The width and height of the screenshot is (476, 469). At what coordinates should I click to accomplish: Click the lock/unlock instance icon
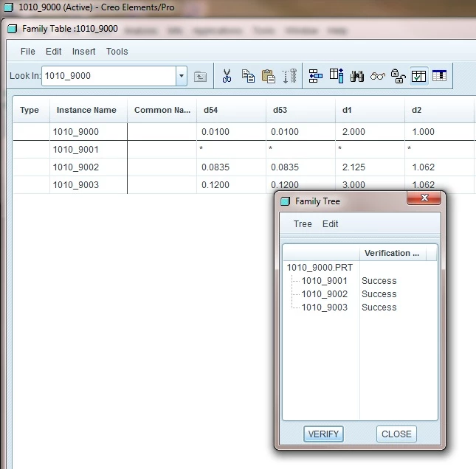click(x=399, y=76)
